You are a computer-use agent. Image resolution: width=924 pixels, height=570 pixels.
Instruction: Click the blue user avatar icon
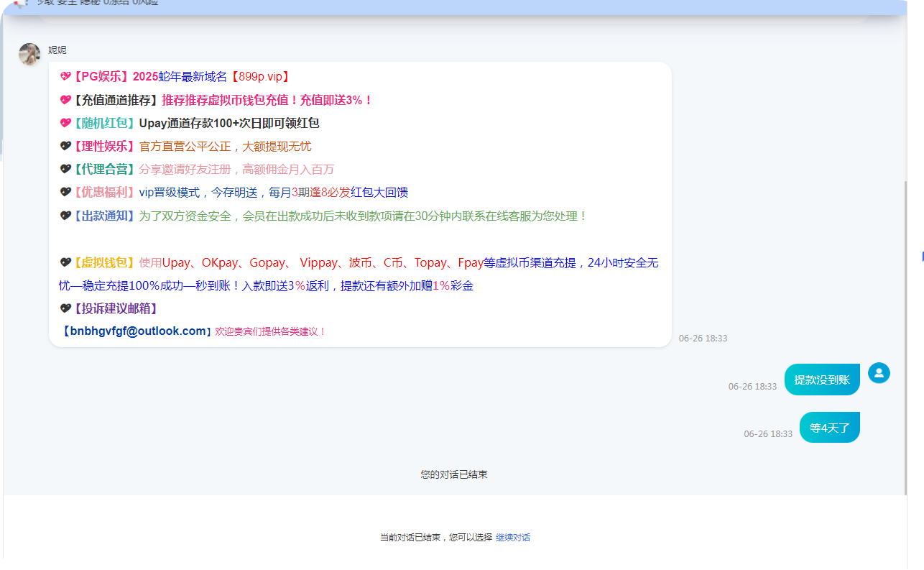tap(879, 373)
